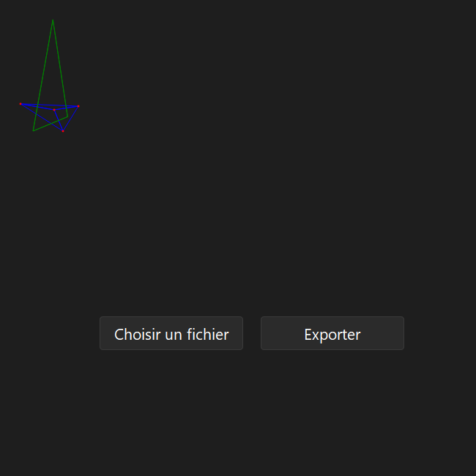476x476 pixels.
Task: Click the blue line joining central and bottom points
Action: pyautogui.click(x=59, y=121)
